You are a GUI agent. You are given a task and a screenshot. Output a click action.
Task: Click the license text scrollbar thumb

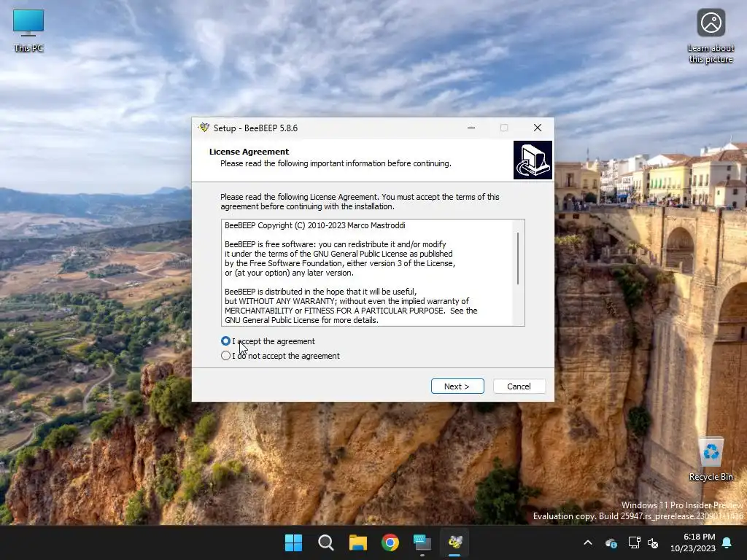518,259
